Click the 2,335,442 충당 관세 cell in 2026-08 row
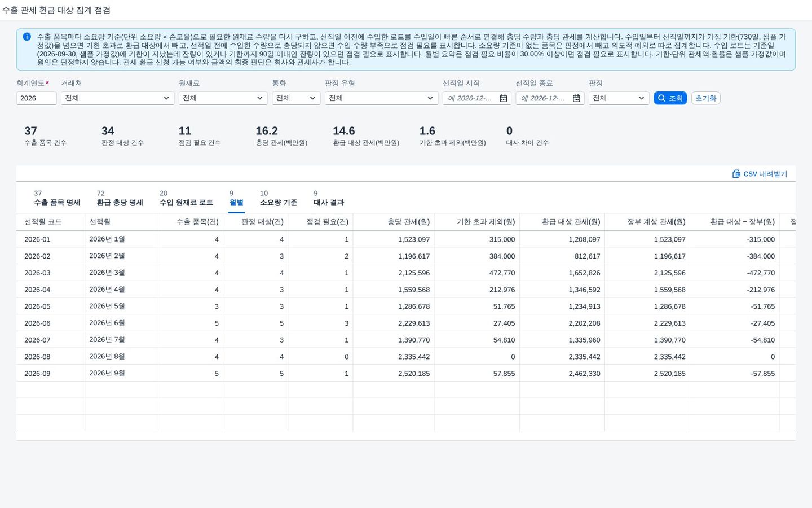The image size is (812, 508). [394, 357]
